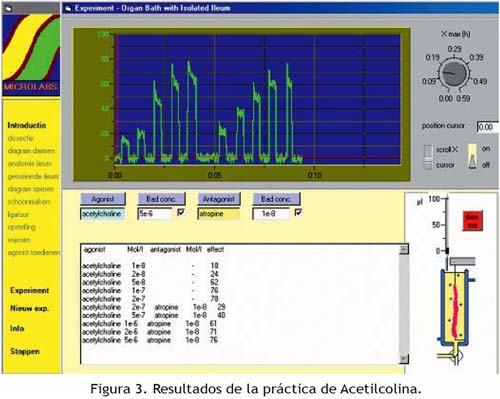Click the Microlabs logo image
Screen dimensions: 500x399
31,55
